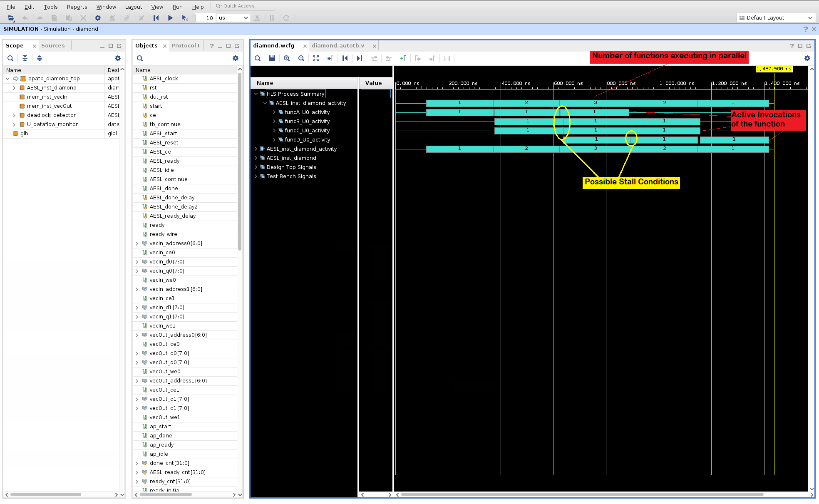Open the Layout menu
This screenshot has width=819, height=504.
[134, 7]
